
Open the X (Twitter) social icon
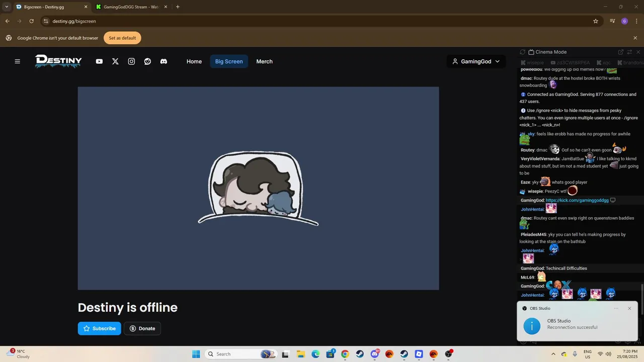pyautogui.click(x=115, y=61)
